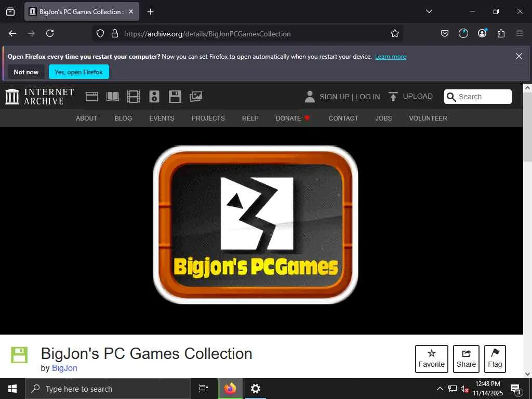The image size is (532, 399).
Task: Open the Software floppy disk icon
Action: coord(175,97)
